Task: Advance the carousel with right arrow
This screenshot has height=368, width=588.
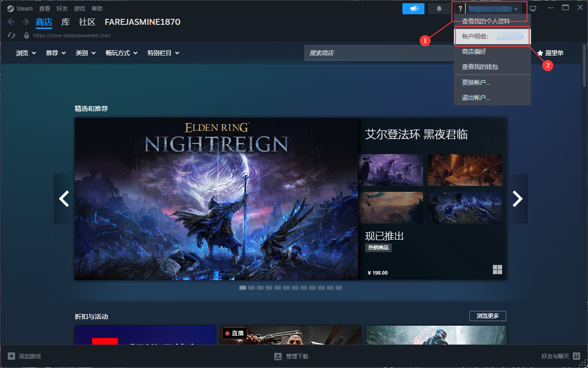Action: 518,199
